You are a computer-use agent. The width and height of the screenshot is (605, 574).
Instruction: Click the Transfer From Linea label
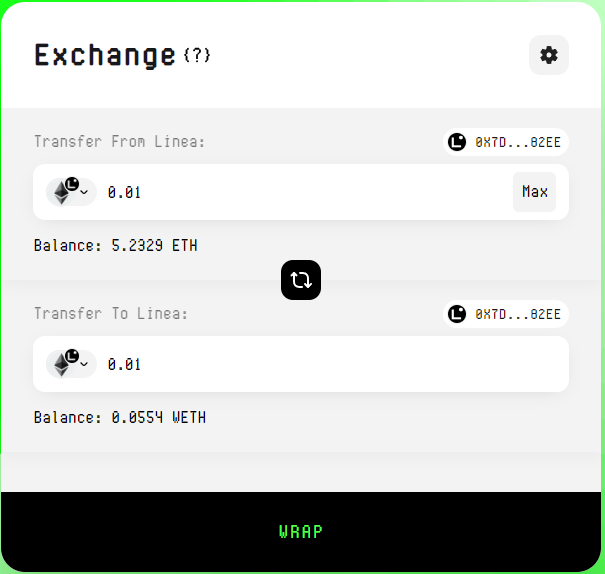(119, 142)
